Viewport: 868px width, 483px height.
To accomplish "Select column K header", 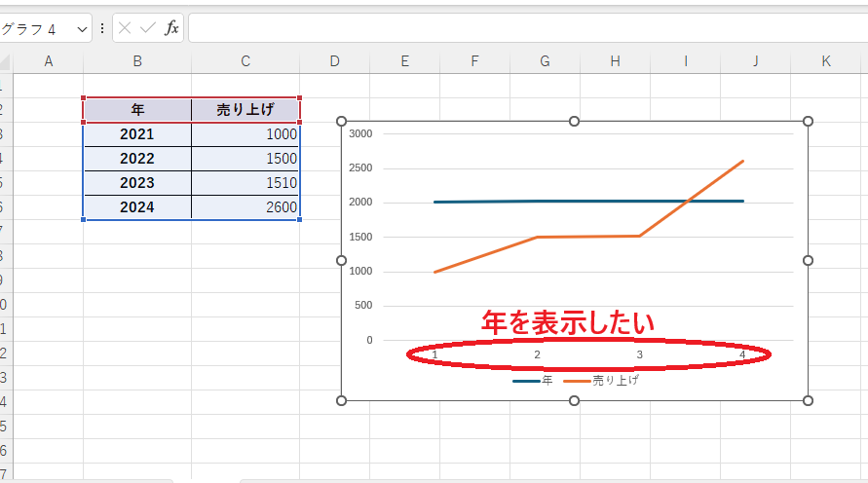I will 826,61.
